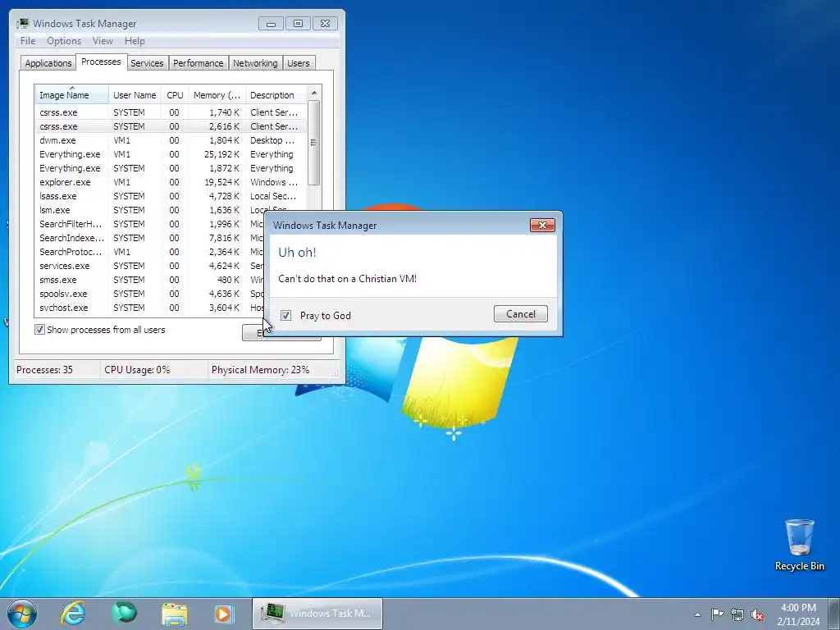Screen dimensions: 840x630
Task: Open the Recycle Bin desktop icon
Action: pos(799,545)
